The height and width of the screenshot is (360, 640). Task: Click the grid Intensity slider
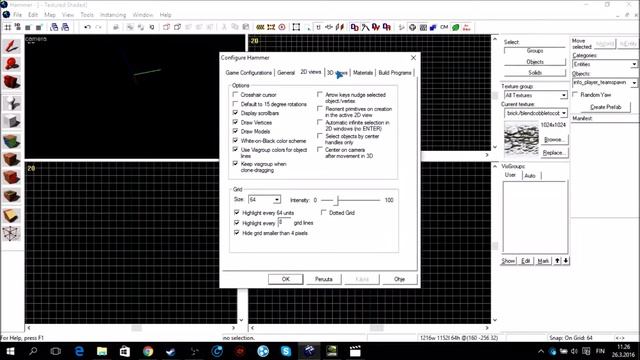tap(350, 200)
